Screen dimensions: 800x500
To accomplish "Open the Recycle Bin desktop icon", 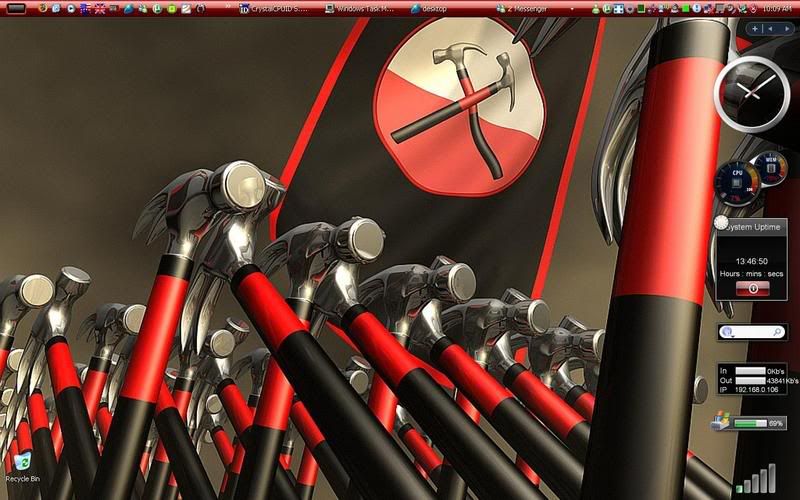I will 22,466.
